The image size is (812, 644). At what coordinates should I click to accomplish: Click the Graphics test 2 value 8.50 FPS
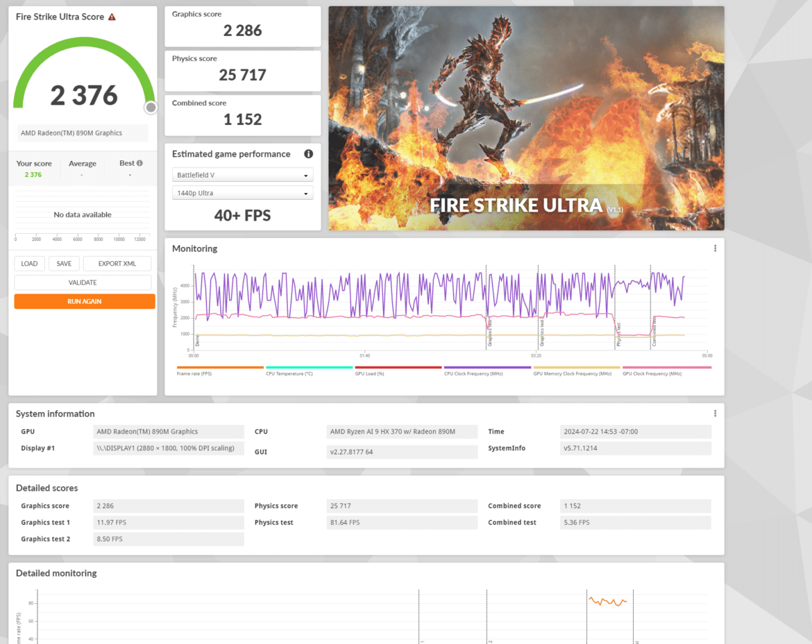point(169,539)
